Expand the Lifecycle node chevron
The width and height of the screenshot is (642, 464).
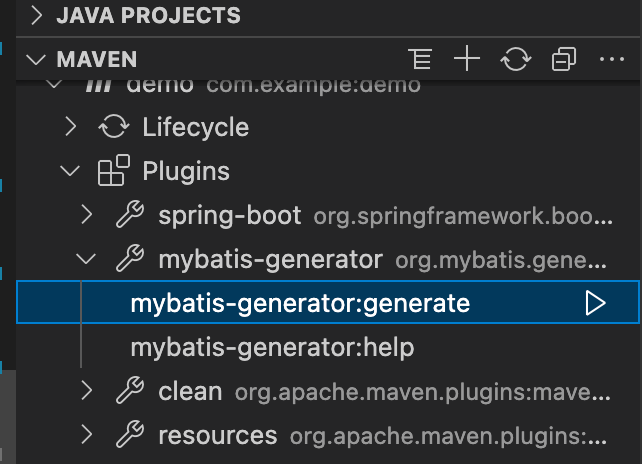tap(71, 127)
